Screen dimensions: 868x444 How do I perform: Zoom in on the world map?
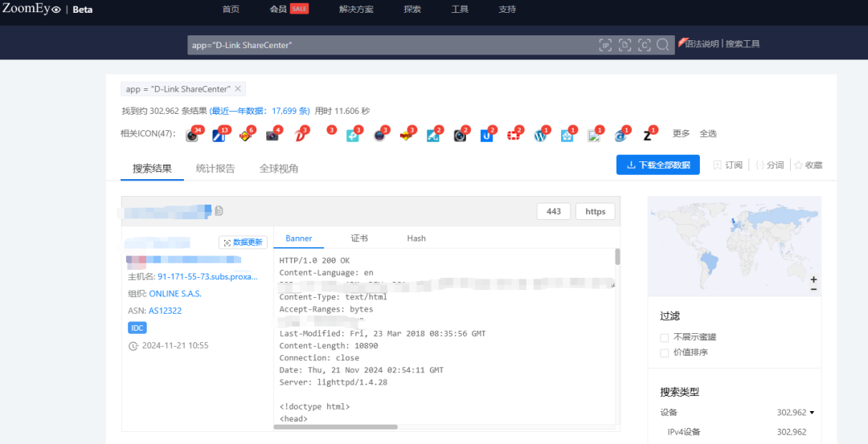click(x=813, y=279)
